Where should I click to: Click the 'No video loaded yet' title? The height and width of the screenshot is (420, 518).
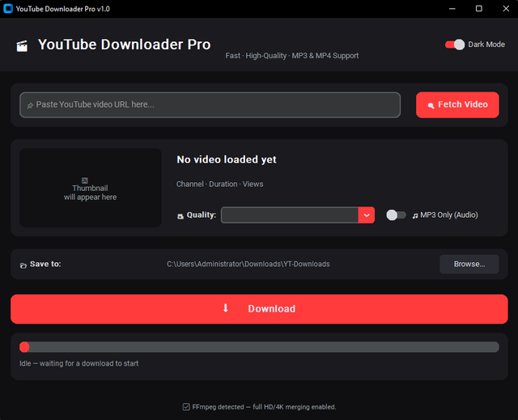tap(227, 159)
